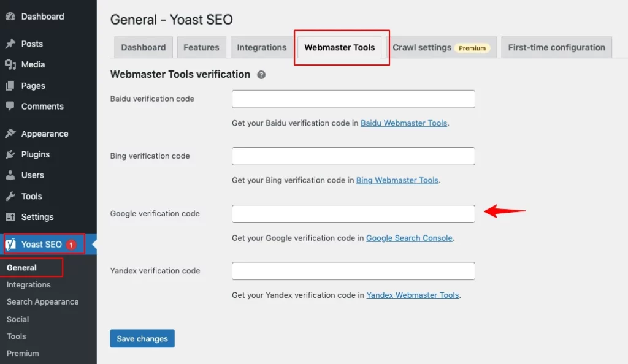
Task: Open Users via the person icon
Action: pos(10,175)
